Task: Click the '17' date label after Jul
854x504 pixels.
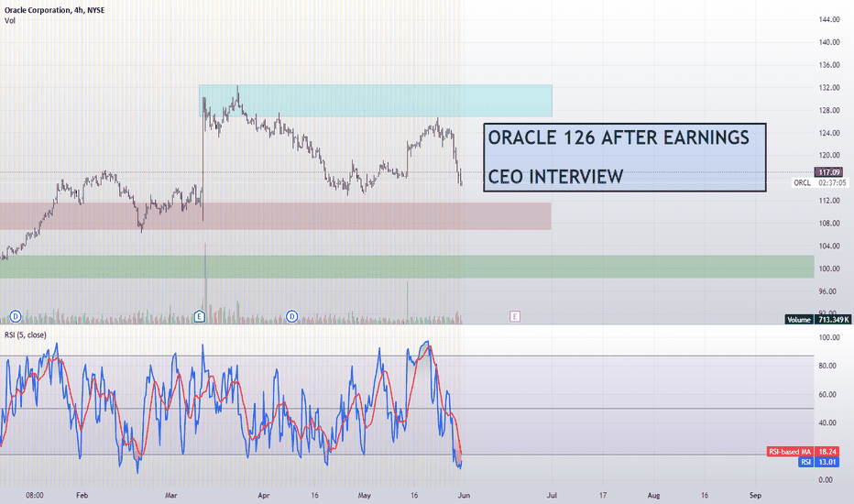Action: click(x=603, y=495)
